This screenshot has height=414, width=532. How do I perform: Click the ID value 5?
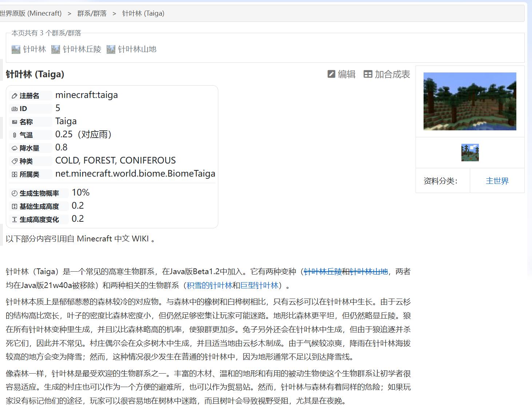pos(58,108)
